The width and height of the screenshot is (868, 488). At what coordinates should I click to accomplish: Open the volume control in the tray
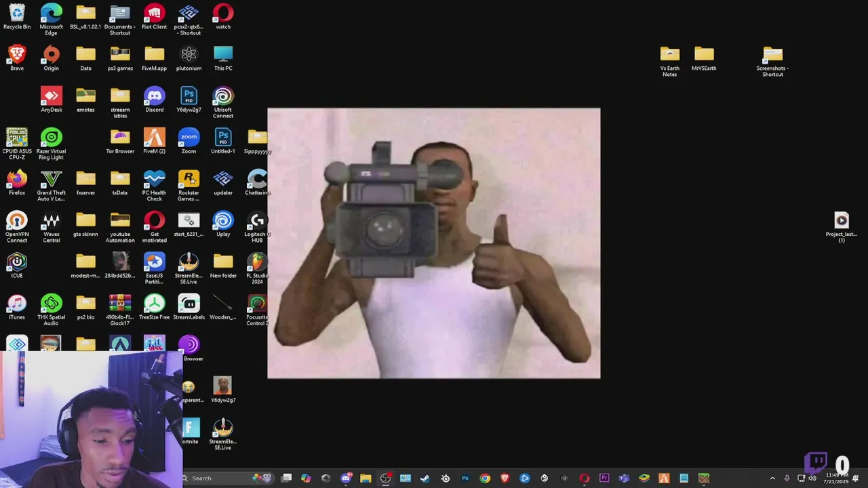click(x=812, y=479)
